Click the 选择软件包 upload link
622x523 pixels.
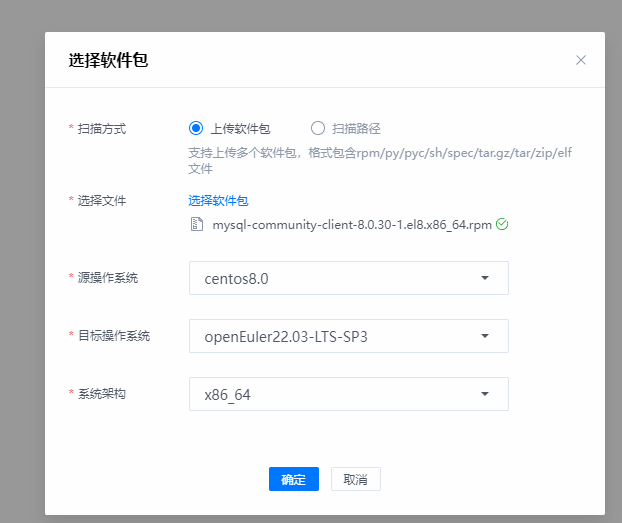pos(218,201)
